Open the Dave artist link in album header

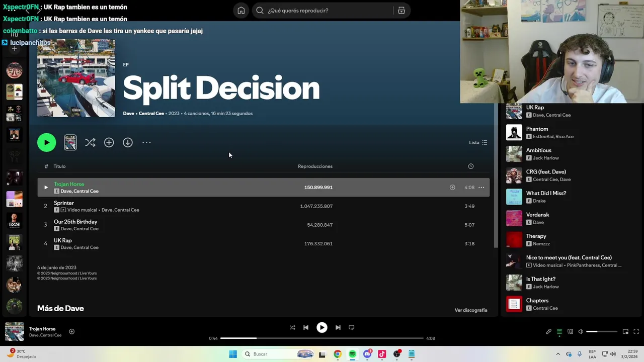pyautogui.click(x=128, y=114)
